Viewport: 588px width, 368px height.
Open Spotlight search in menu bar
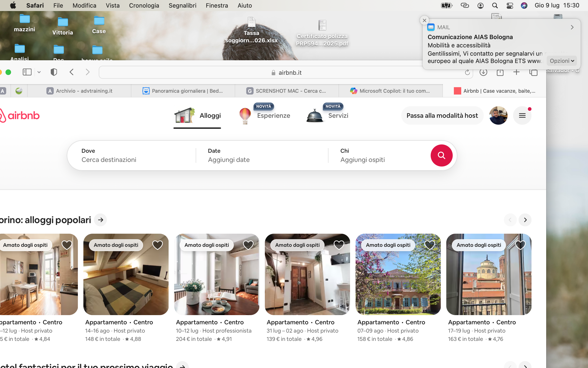495,5
